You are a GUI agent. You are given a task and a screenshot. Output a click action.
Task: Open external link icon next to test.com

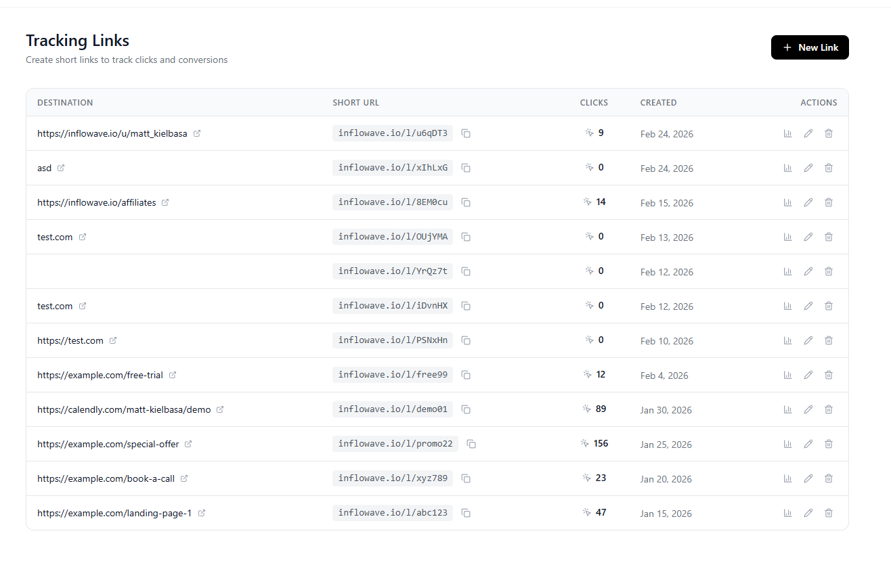tap(83, 237)
